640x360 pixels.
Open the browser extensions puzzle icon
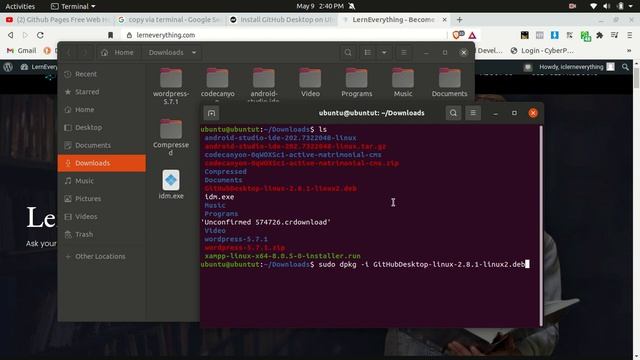[599, 36]
